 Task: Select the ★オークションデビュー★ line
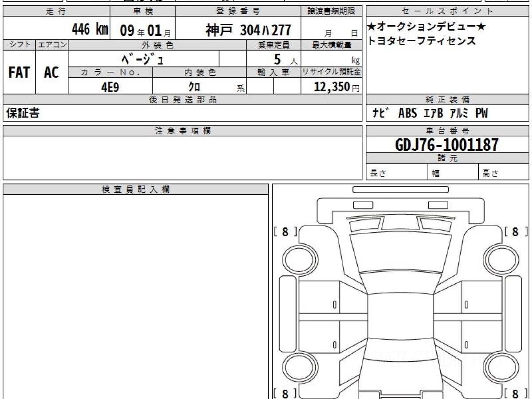point(426,27)
